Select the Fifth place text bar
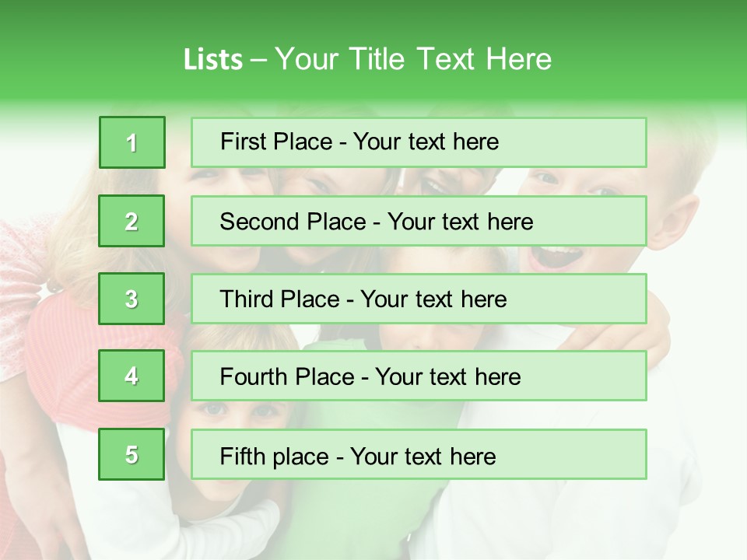Image resolution: width=747 pixels, height=560 pixels. pos(419,454)
